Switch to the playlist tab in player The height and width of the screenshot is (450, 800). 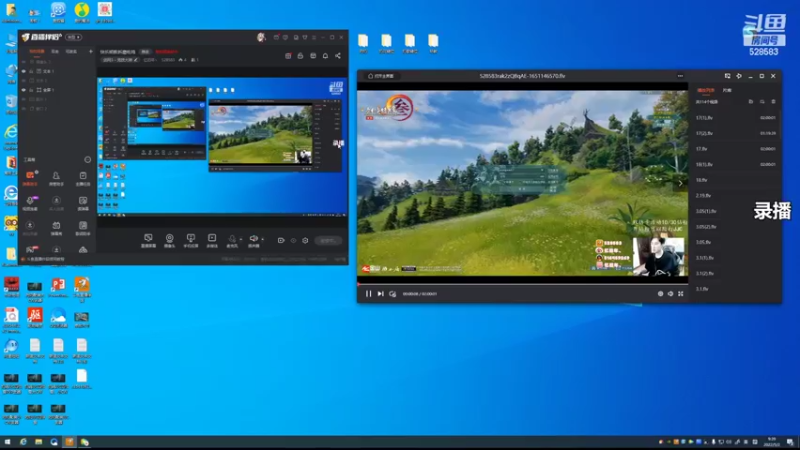point(706,90)
